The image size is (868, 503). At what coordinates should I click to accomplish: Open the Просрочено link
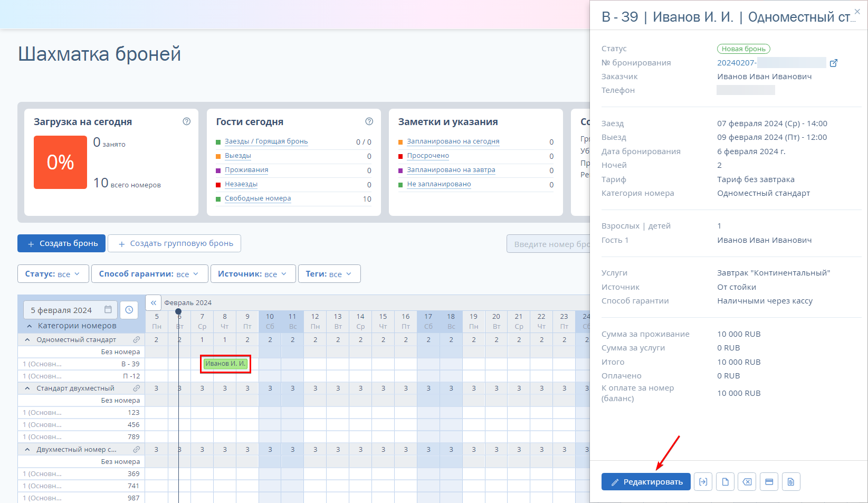pos(428,156)
